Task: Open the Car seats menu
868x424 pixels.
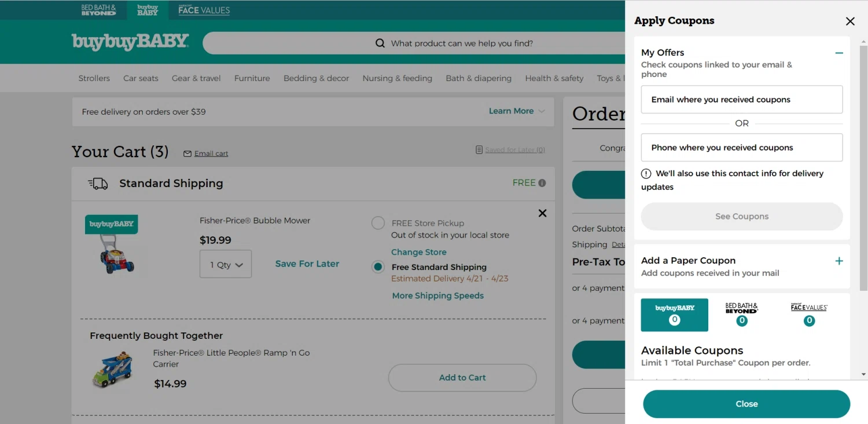Action: click(141, 78)
